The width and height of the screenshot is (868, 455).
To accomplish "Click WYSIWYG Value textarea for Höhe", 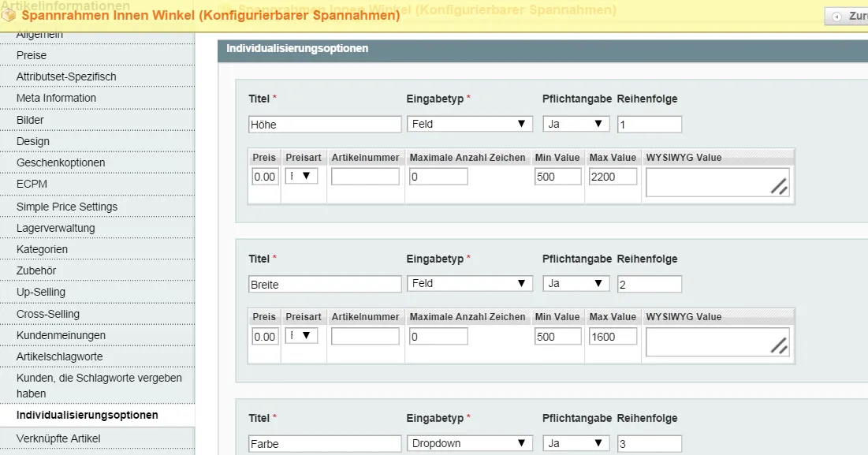I will click(x=717, y=182).
